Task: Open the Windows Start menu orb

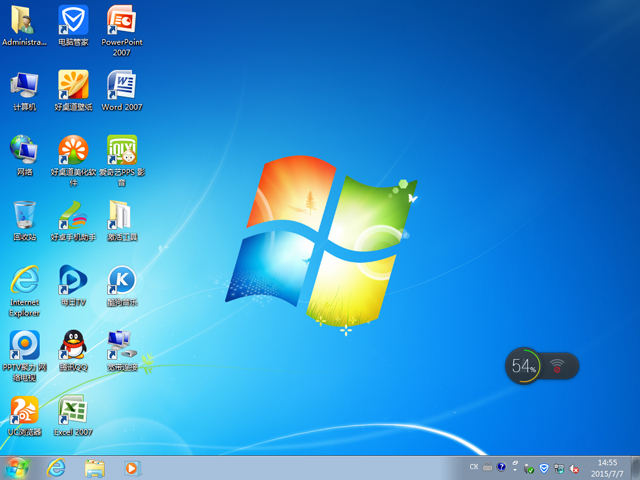Action: pos(17,467)
